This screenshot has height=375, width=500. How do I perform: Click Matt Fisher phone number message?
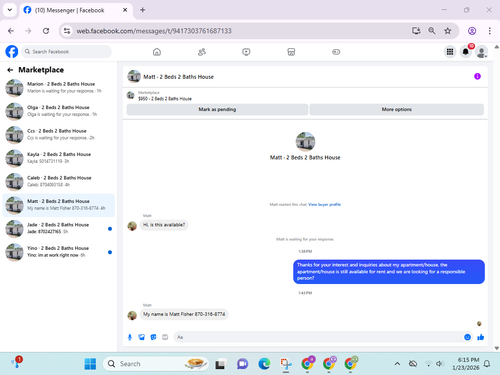[x=184, y=314]
